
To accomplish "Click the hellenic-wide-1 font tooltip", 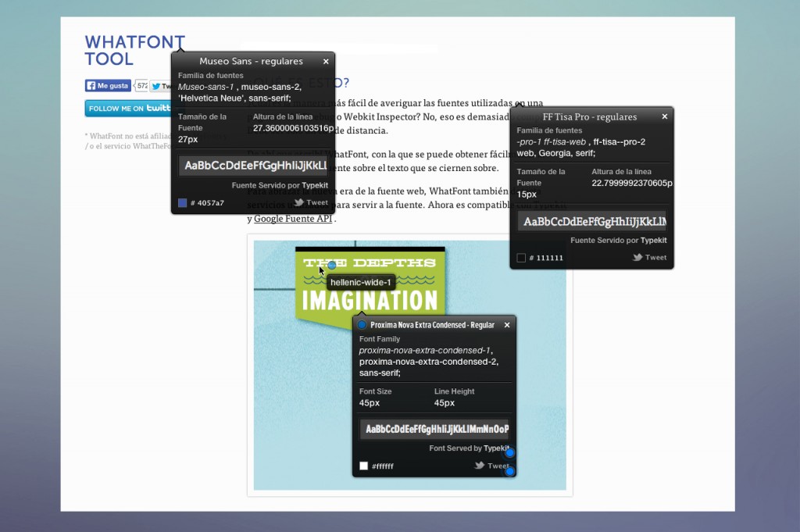I will coord(360,282).
